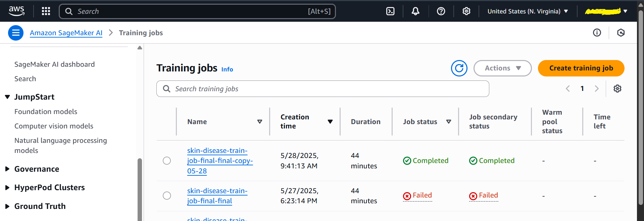Click the page vertical scrollbar
Viewport: 644px width, 221px height.
tap(641, 107)
